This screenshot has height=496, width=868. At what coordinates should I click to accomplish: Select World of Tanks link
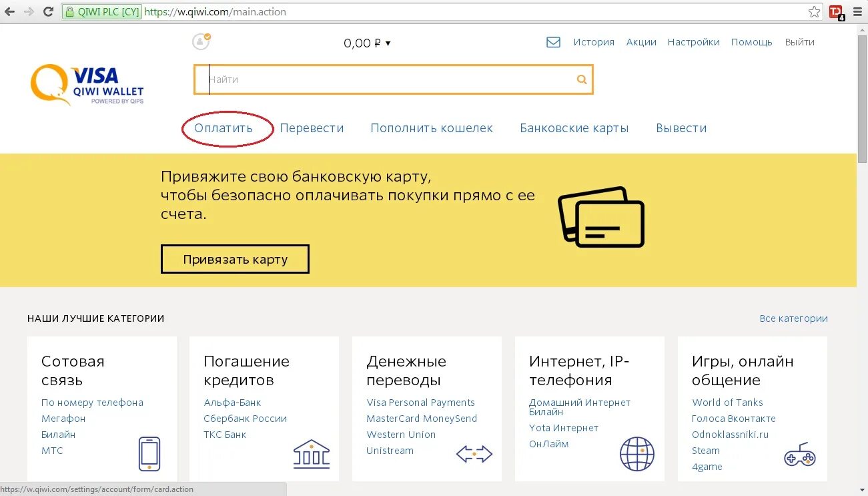727,403
